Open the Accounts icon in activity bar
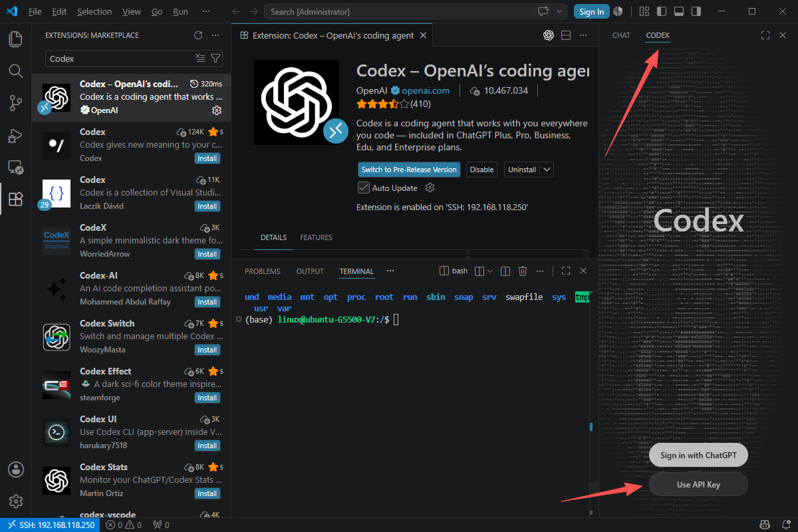Screen dimensions: 798x532 (16, 469)
